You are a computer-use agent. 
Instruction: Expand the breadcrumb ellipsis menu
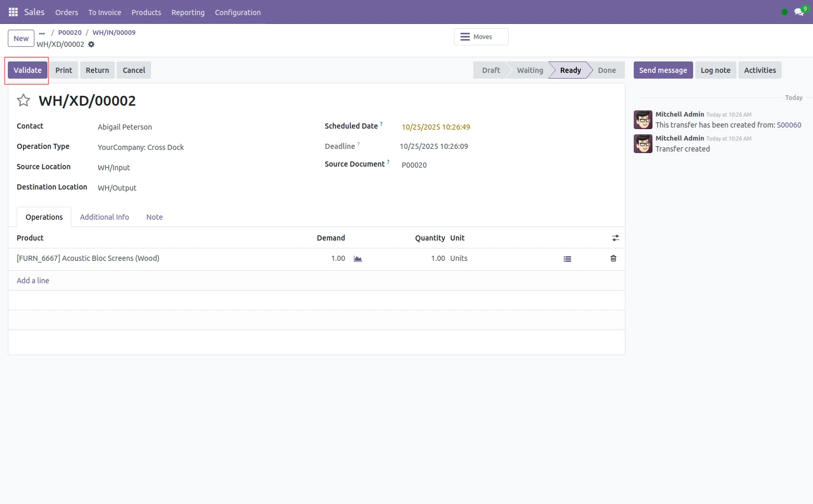(x=42, y=33)
